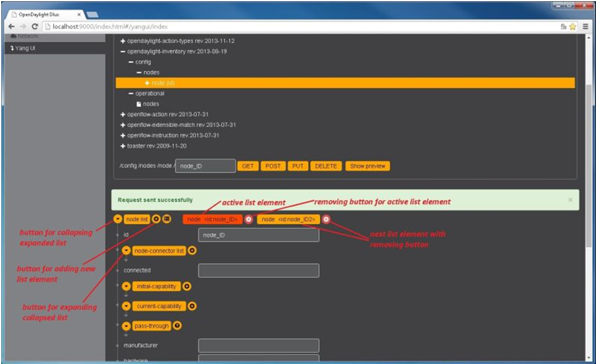This screenshot has height=364, width=596.
Task: Select highlighted node {id} tree row
Action: pyautogui.click(x=345, y=83)
